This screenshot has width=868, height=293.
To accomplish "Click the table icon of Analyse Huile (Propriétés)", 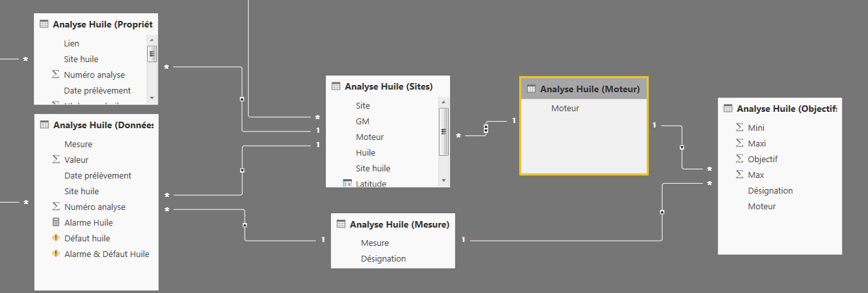I will pos(44,24).
